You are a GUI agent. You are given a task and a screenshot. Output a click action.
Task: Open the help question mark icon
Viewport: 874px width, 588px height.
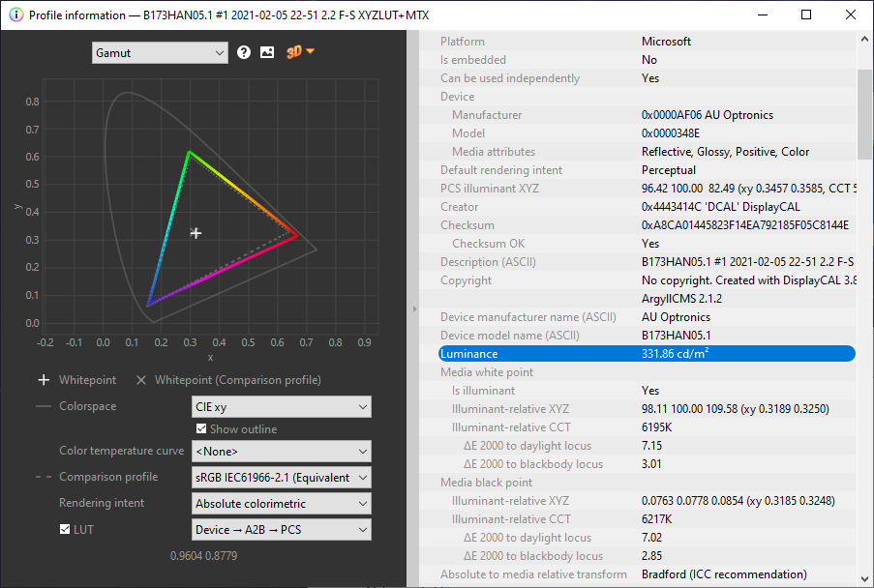pyautogui.click(x=244, y=52)
